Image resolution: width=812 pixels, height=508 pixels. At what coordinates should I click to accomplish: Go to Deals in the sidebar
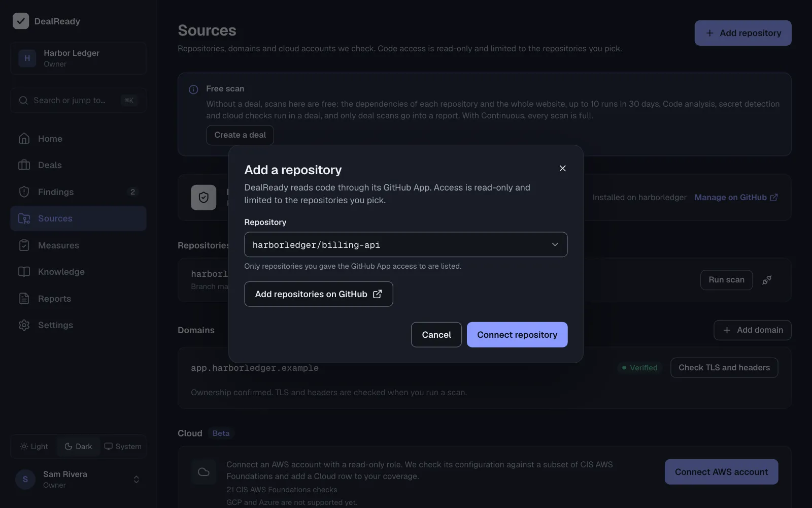click(78, 165)
